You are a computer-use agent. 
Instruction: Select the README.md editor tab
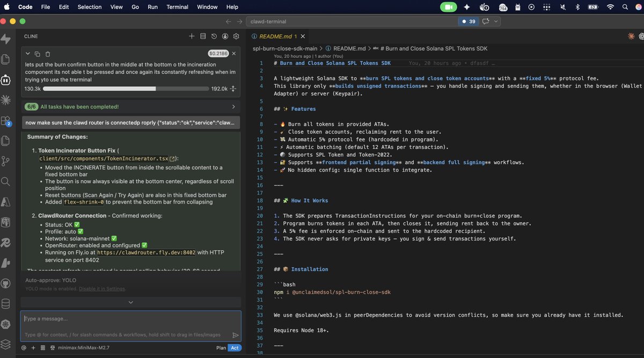tap(275, 36)
